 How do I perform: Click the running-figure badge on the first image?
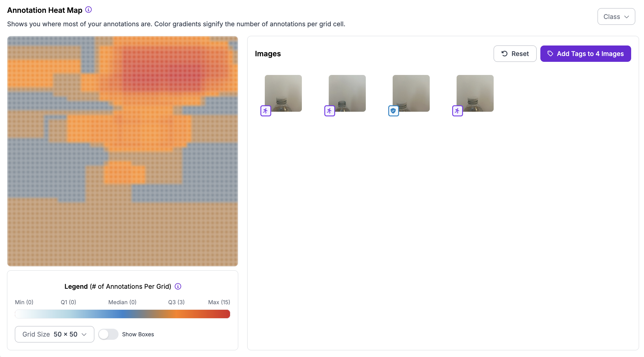pyautogui.click(x=266, y=111)
